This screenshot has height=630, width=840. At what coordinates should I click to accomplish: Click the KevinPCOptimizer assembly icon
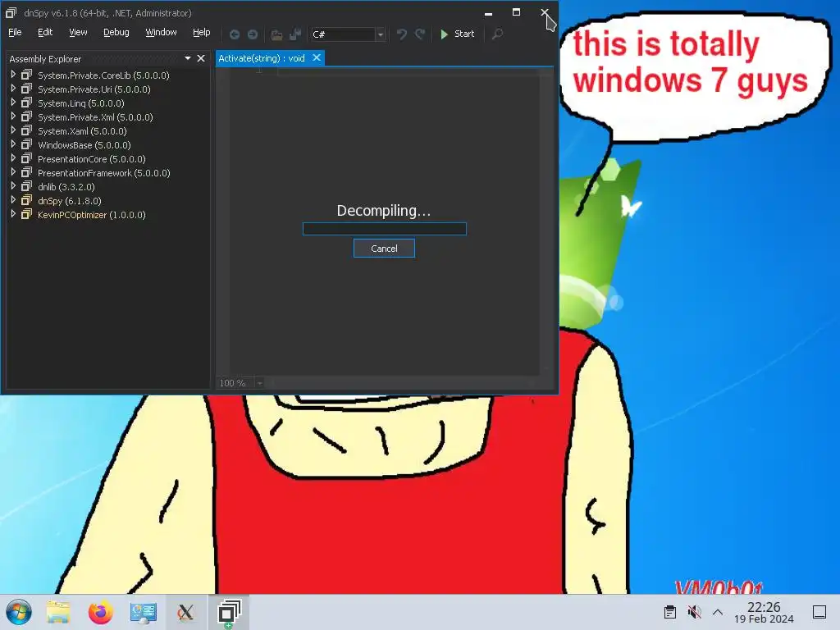pos(26,214)
